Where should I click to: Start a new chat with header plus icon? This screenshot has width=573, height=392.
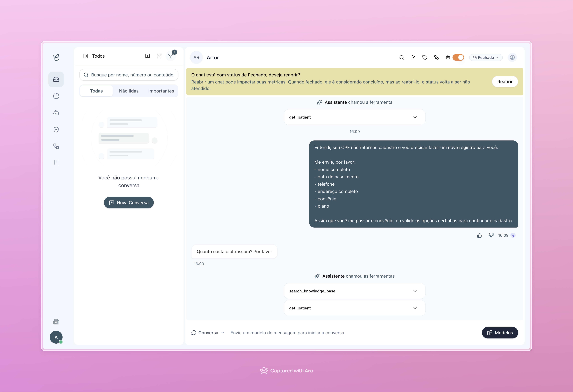click(147, 56)
